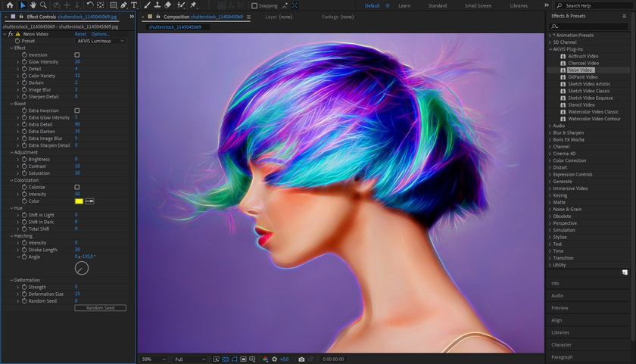
Task: Toggle the Composition panel lock
Action: [158, 17]
